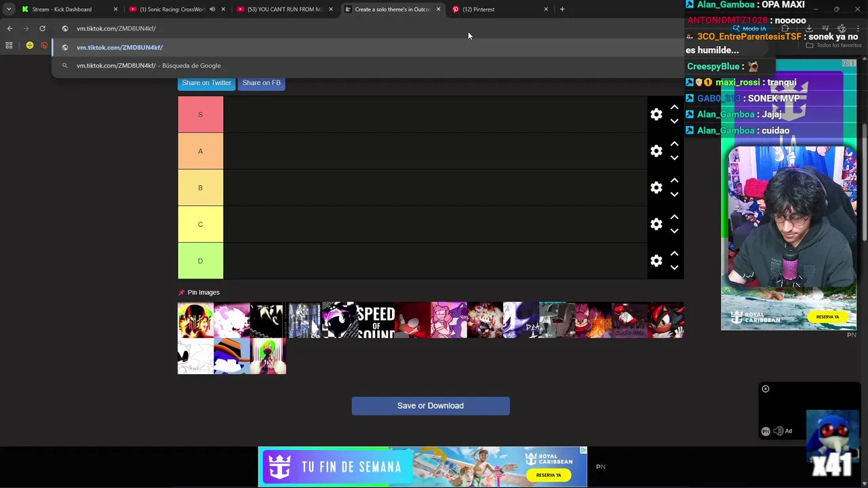
Task: Open the tab search dropdown arrow
Action: coord(8,9)
